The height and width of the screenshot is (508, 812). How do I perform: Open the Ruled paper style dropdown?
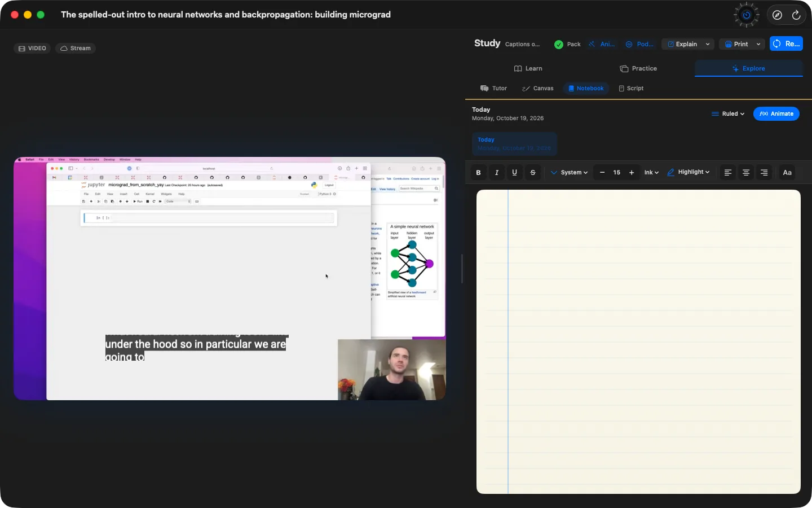(x=728, y=114)
